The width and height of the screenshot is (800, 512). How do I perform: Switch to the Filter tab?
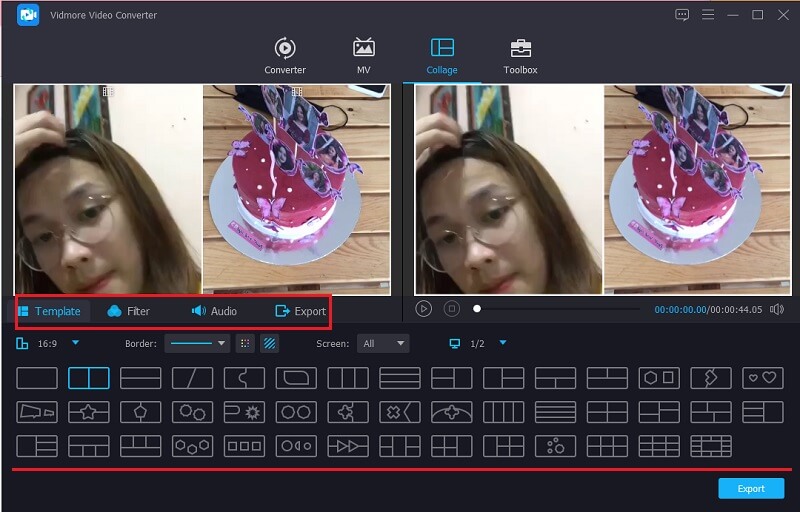[x=128, y=311]
